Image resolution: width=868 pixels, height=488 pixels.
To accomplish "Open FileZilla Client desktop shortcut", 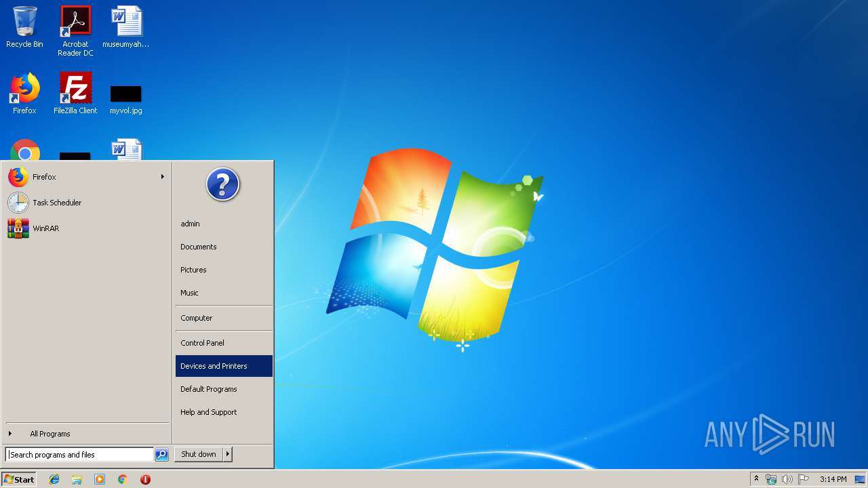I will [x=75, y=94].
